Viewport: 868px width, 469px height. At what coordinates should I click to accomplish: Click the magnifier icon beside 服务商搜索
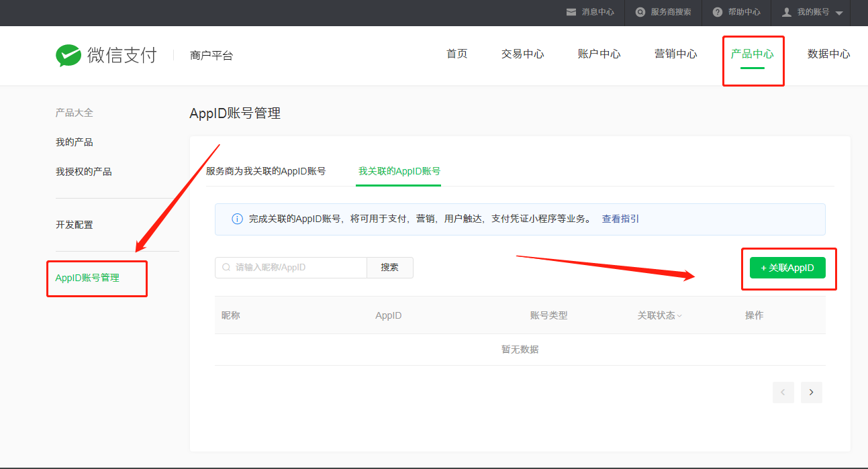[x=640, y=12]
